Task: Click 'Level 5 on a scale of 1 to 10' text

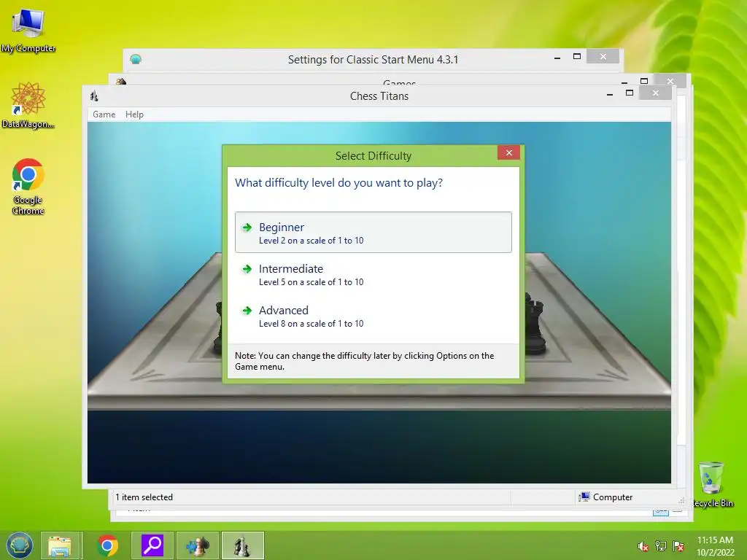Action: pyautogui.click(x=311, y=282)
